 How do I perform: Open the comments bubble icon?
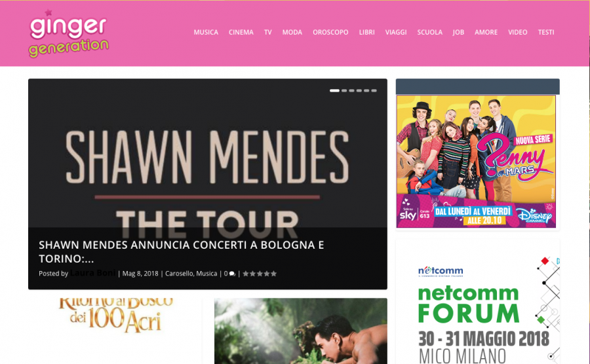coord(232,274)
